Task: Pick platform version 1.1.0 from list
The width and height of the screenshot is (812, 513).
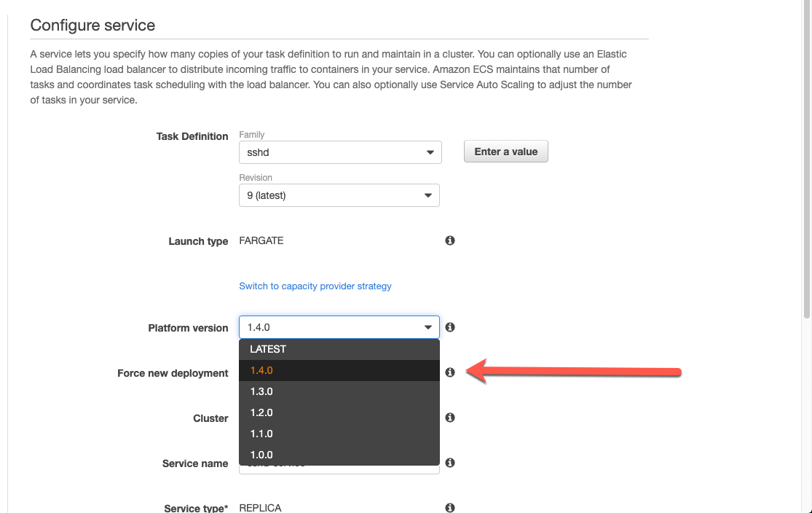Action: [x=339, y=434]
